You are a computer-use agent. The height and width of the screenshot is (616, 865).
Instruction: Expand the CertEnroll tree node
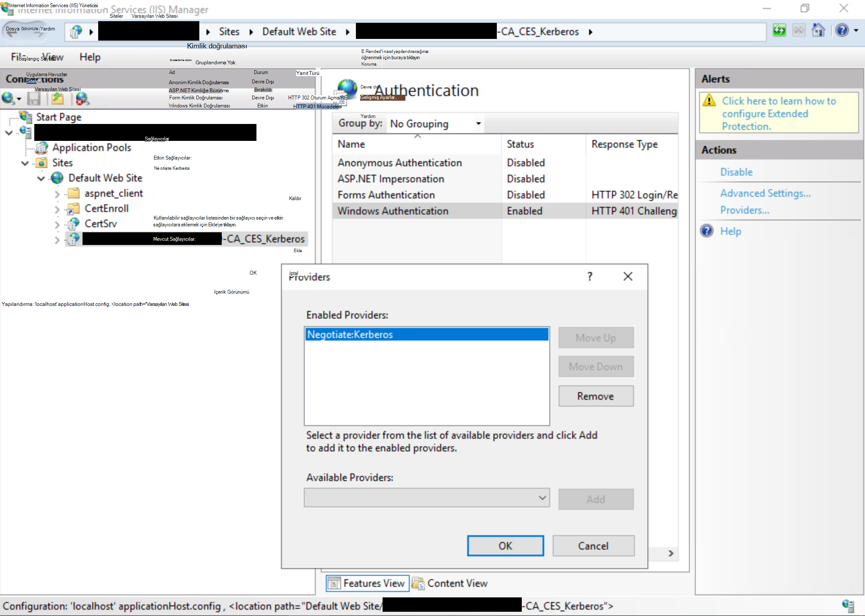[x=57, y=209]
